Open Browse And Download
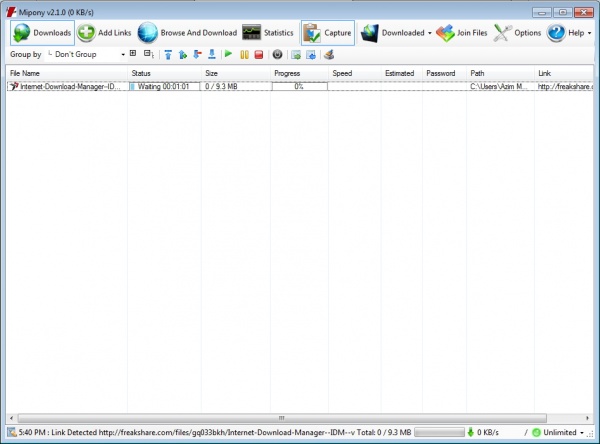 tap(188, 33)
